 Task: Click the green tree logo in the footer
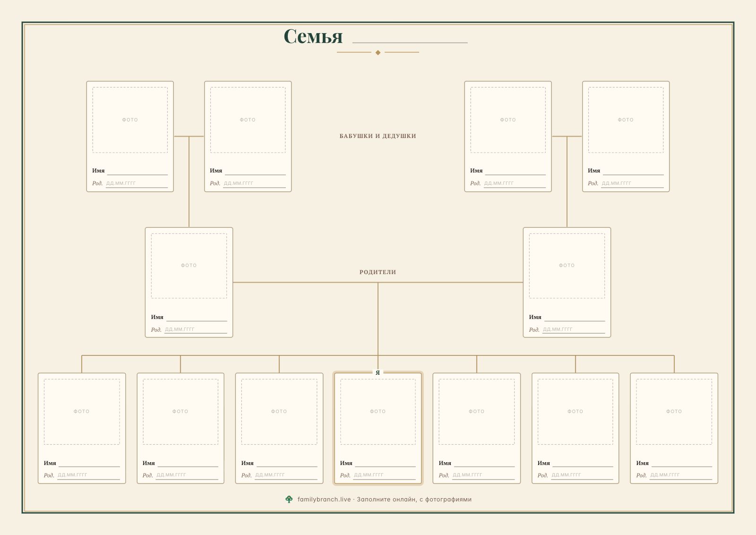tap(289, 499)
